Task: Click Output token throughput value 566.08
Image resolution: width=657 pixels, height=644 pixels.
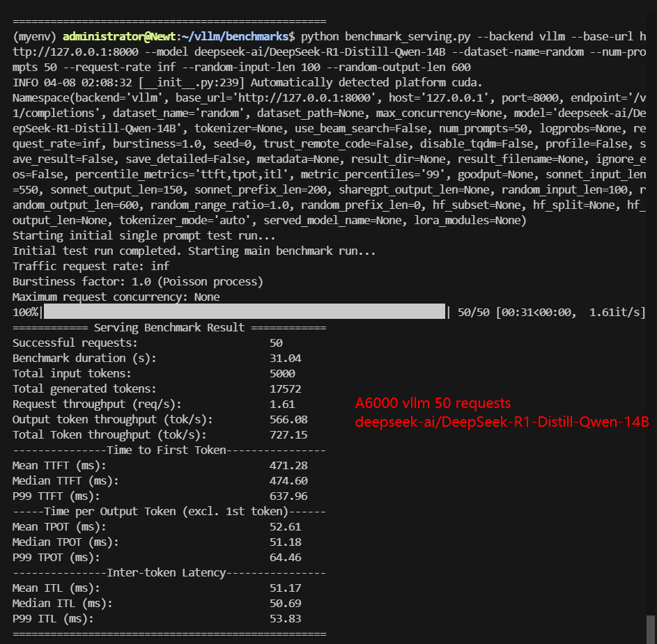Action: 288,420
